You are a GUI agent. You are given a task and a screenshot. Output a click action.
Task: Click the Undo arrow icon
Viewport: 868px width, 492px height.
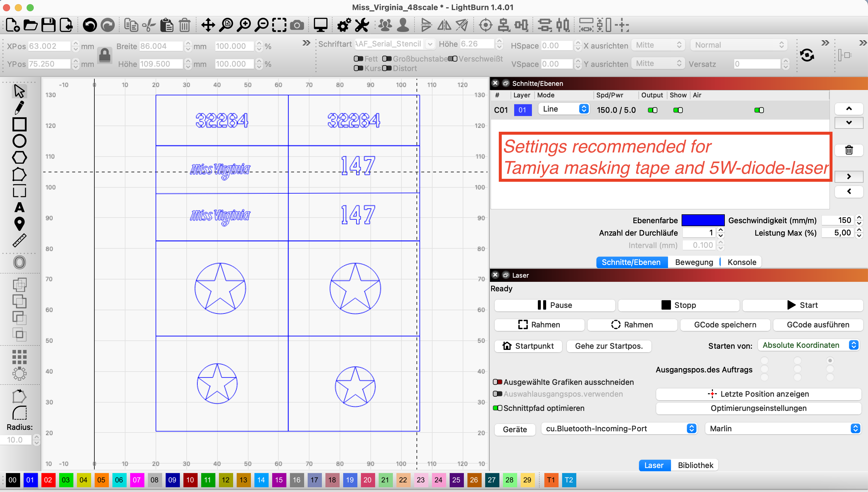click(90, 25)
